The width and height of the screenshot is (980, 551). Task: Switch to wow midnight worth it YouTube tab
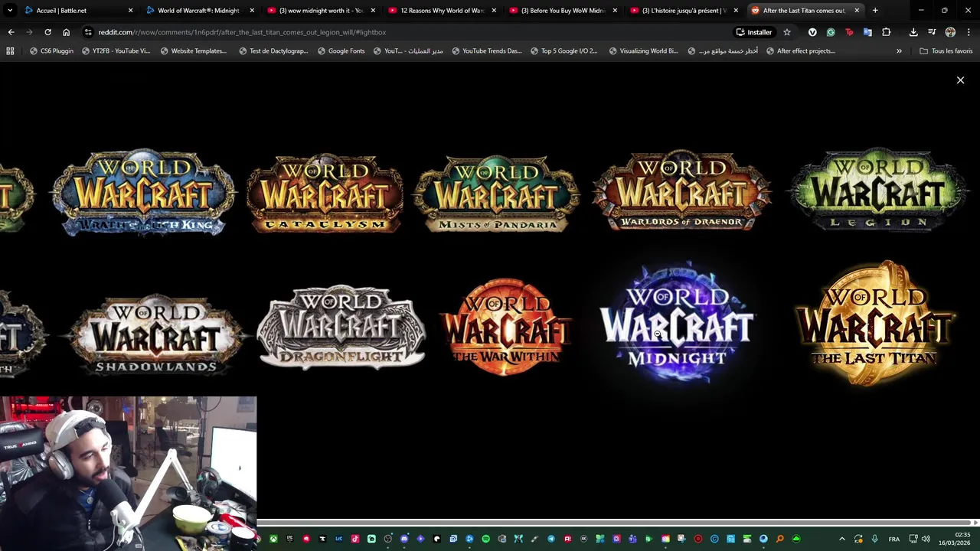320,11
